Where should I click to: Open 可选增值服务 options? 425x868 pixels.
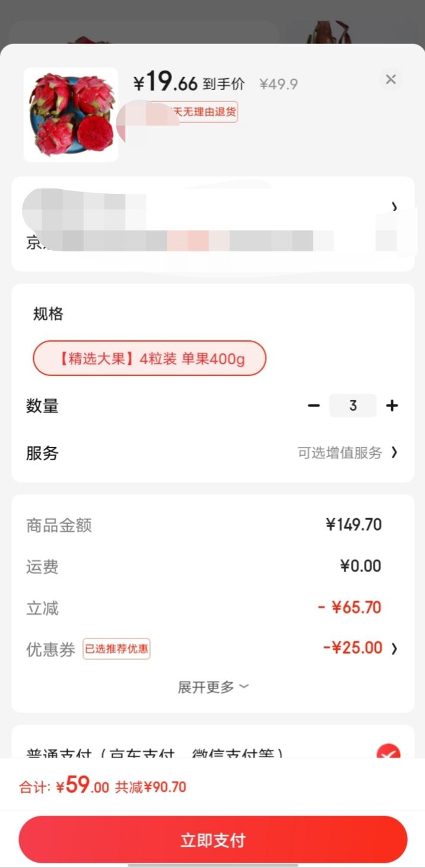(x=340, y=453)
